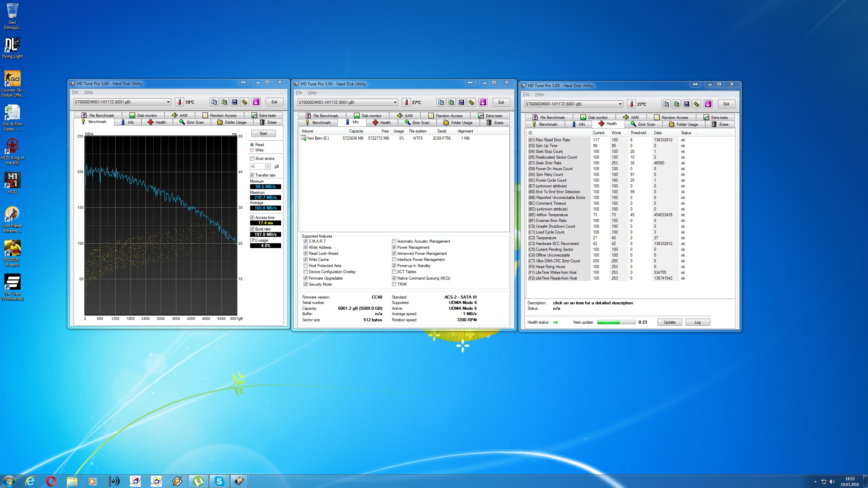Open the drive dropdown in the Benchmark window
Image resolution: width=868 pixels, height=488 pixels.
pos(168,102)
